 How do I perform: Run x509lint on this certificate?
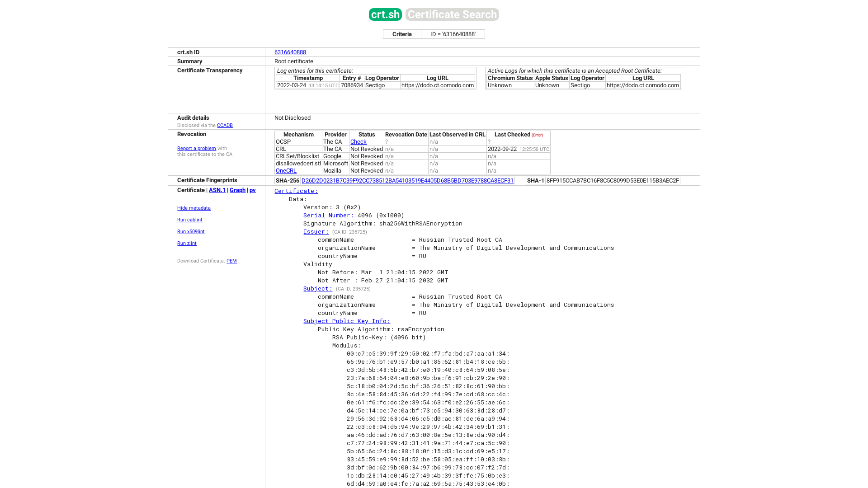(191, 231)
